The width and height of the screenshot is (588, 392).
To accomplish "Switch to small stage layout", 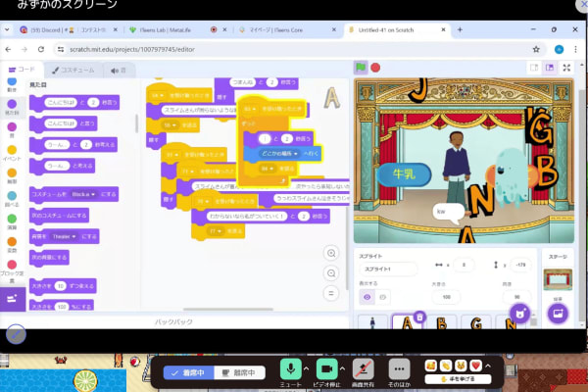I will point(534,68).
